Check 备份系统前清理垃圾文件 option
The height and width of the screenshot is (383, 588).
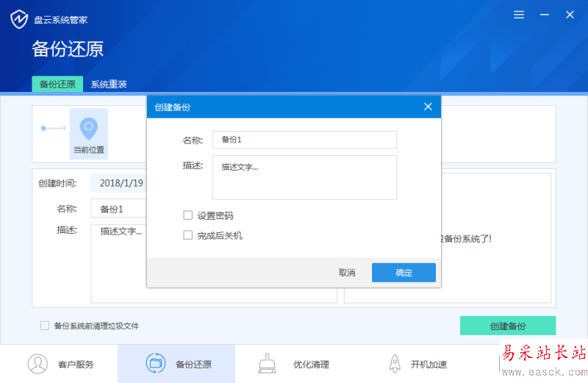pyautogui.click(x=45, y=326)
